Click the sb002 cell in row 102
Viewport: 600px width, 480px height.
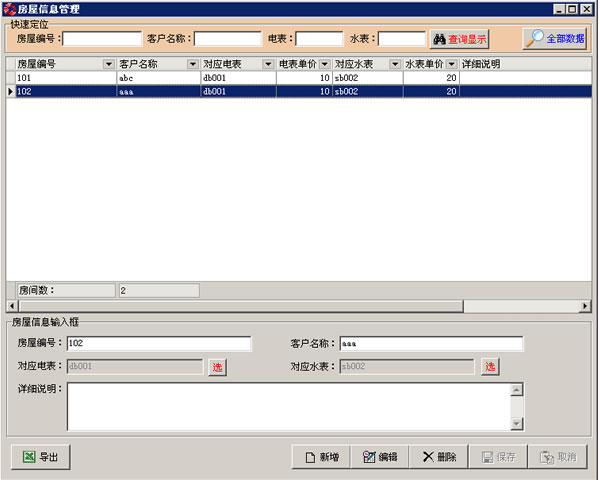click(368, 91)
